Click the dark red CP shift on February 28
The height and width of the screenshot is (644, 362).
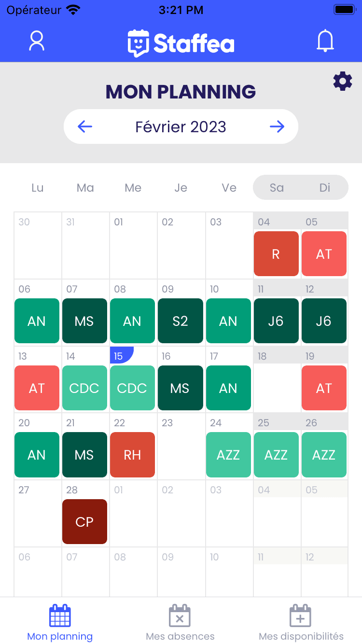[84, 521]
